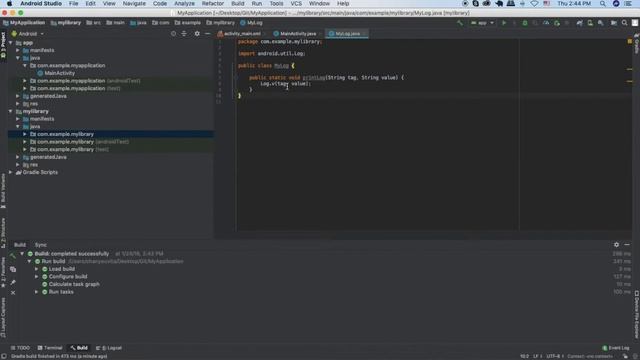Select MainActivity class in project tree
This screenshot has height=360, width=640.
(x=60, y=73)
